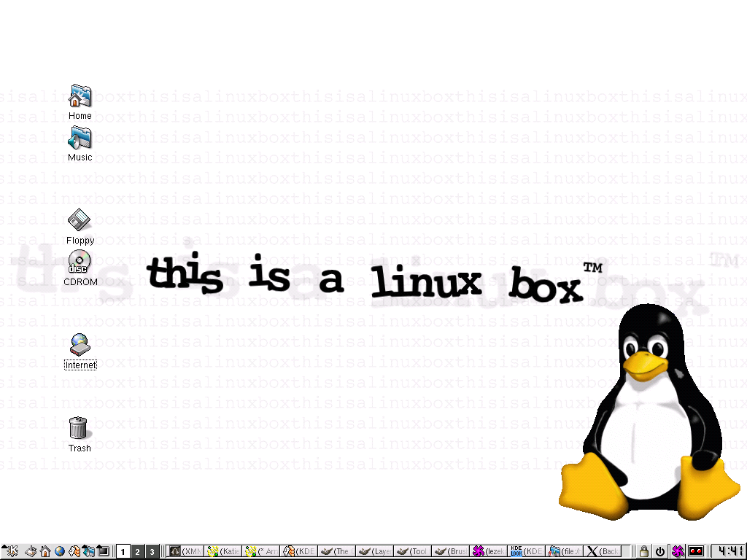Activate the file:/ Konqueror taskbar entry

(x=565, y=551)
